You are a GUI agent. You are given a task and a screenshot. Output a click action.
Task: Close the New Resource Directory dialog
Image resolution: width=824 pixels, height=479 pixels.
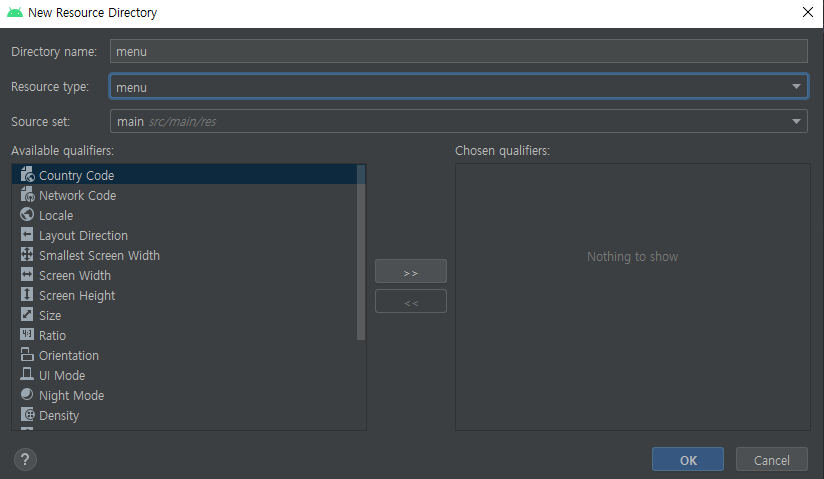(808, 12)
